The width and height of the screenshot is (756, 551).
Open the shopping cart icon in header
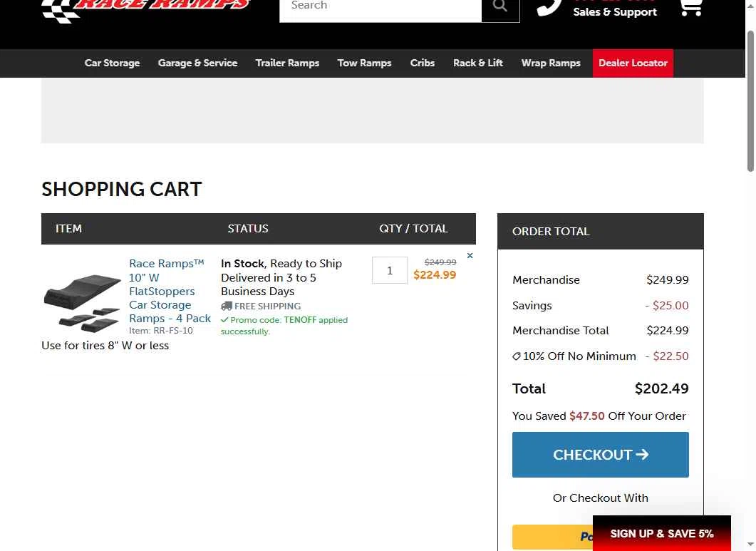click(x=690, y=8)
